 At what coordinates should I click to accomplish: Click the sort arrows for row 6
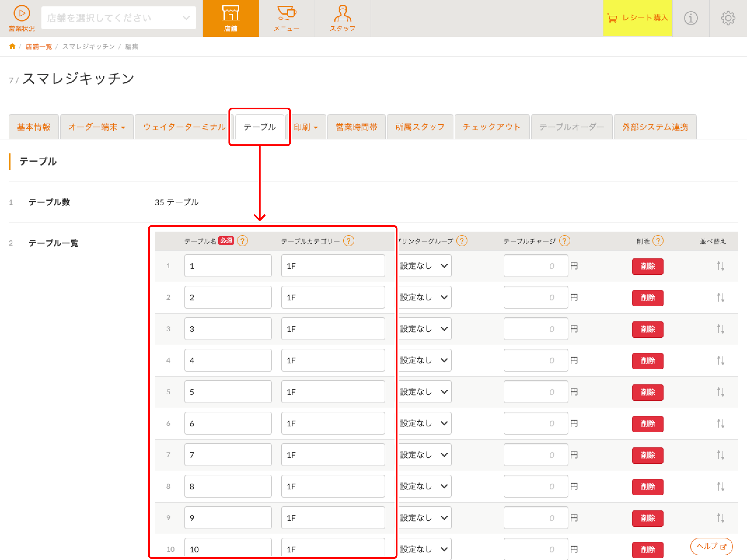coord(721,423)
